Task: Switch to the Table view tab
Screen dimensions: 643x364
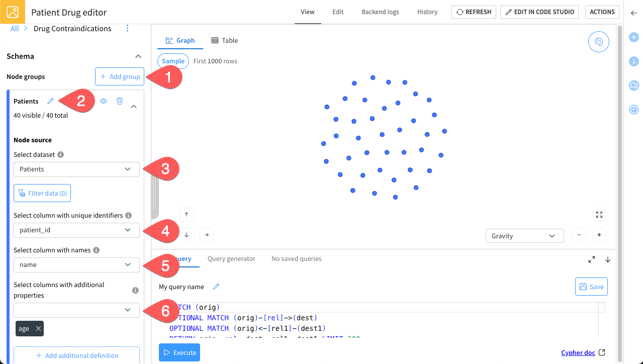Action: coord(224,40)
